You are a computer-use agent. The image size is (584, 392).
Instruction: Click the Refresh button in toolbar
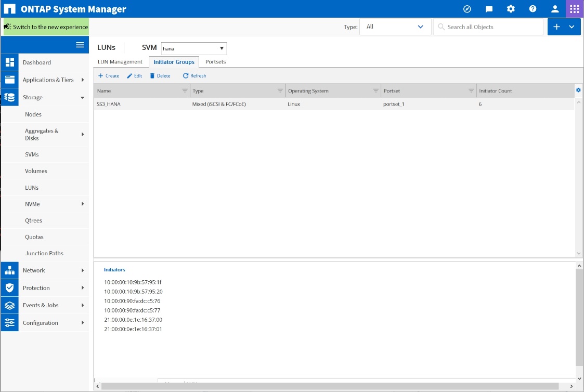(194, 76)
